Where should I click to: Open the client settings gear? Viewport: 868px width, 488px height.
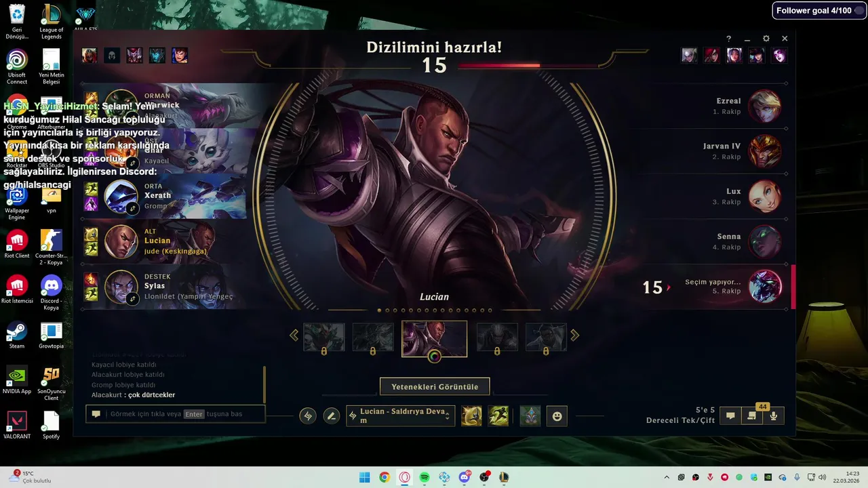tap(766, 39)
